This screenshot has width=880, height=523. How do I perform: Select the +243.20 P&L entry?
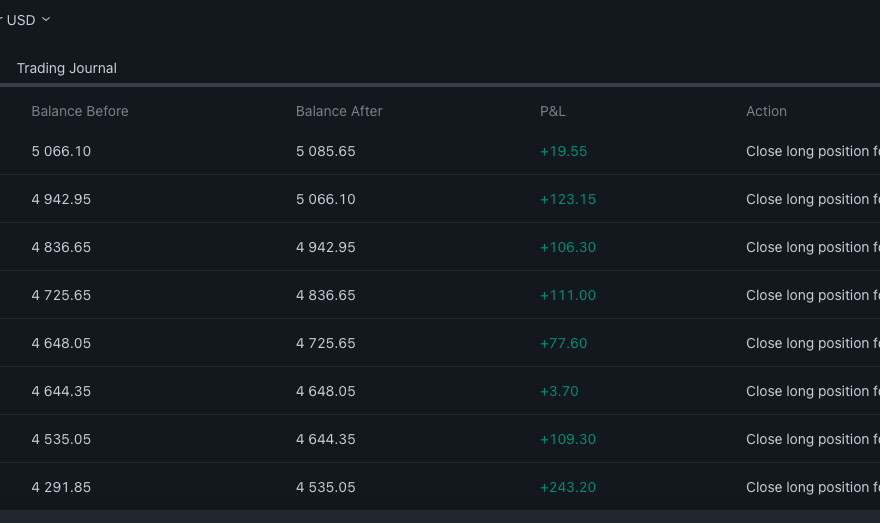click(568, 487)
